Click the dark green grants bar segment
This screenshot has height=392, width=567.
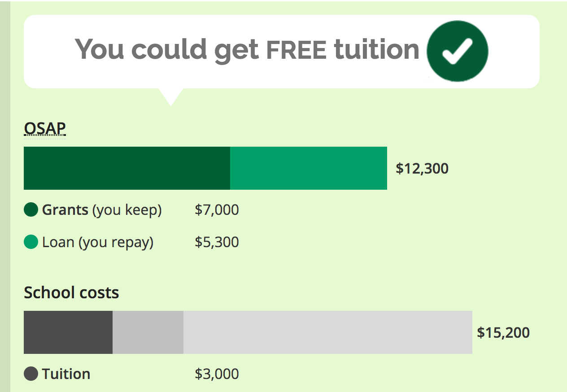pos(127,168)
